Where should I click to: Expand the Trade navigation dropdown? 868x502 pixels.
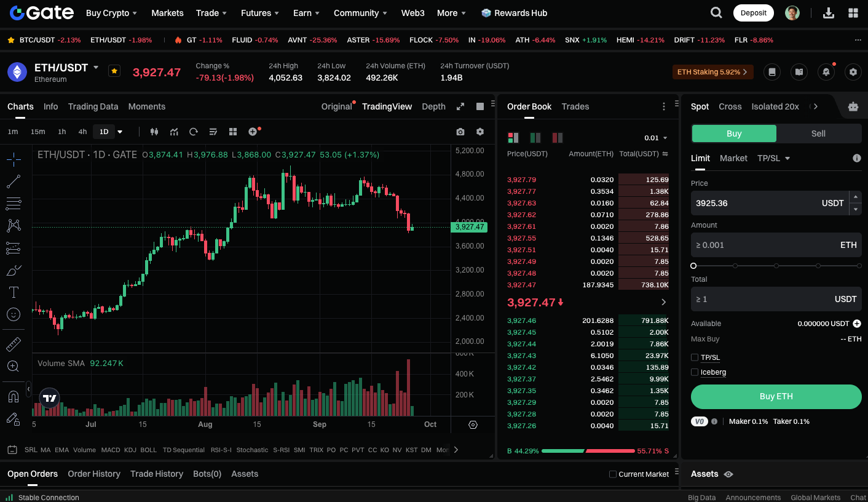(211, 13)
